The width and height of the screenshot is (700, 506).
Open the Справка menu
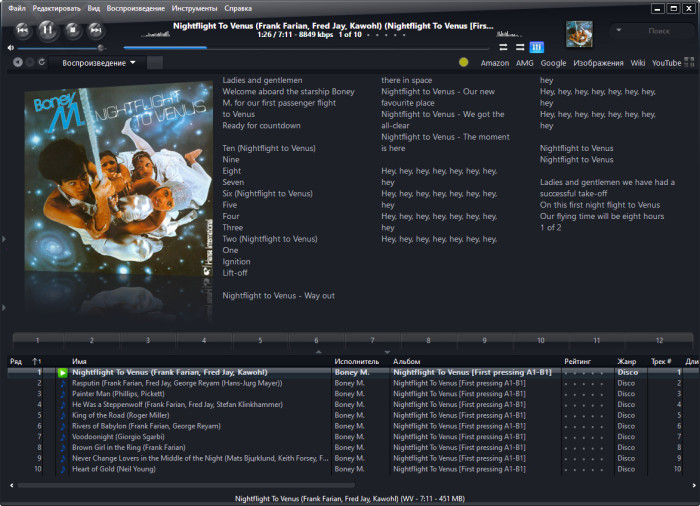[x=238, y=8]
